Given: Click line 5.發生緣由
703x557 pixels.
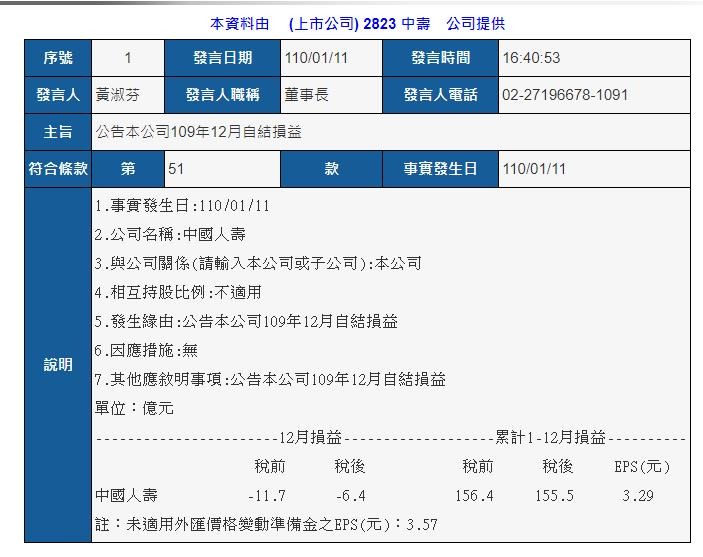Looking at the screenshot, I should 246,322.
